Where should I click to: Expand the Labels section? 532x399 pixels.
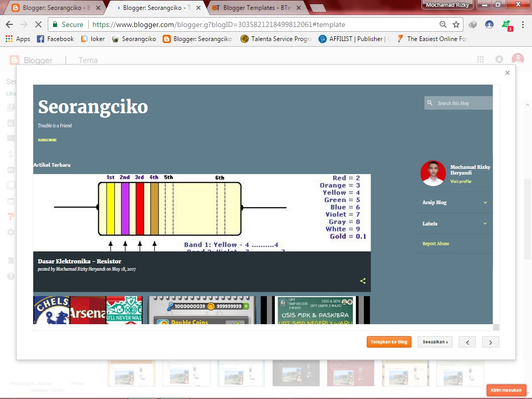(x=454, y=223)
